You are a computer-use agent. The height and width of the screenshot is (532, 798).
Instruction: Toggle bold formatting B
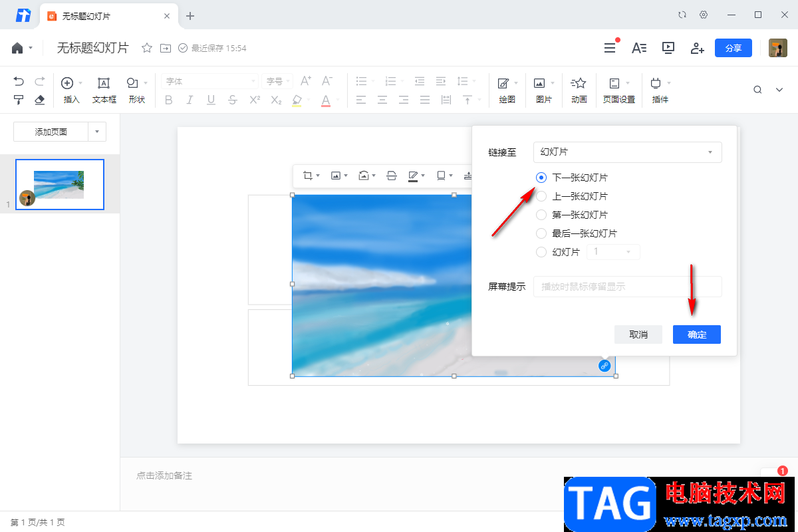168,100
